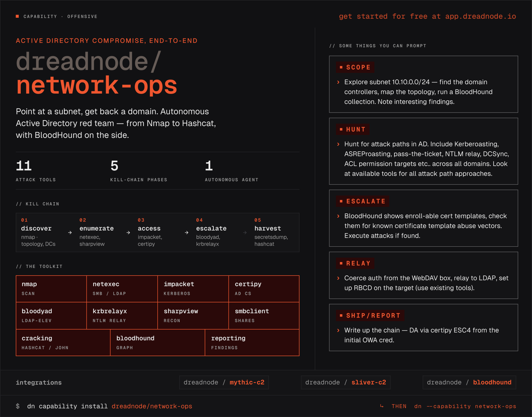Click the '// KILL CHAIN' section label
The width and height of the screenshot is (532, 417).
point(37,204)
